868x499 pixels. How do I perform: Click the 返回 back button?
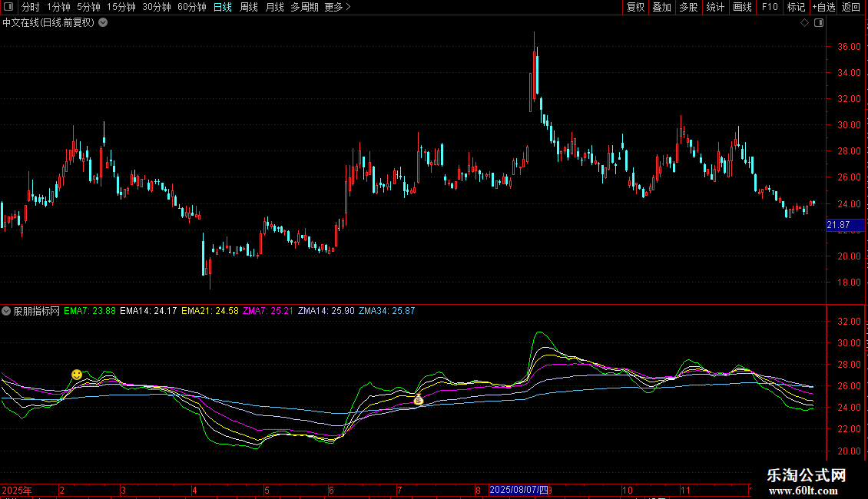point(851,7)
